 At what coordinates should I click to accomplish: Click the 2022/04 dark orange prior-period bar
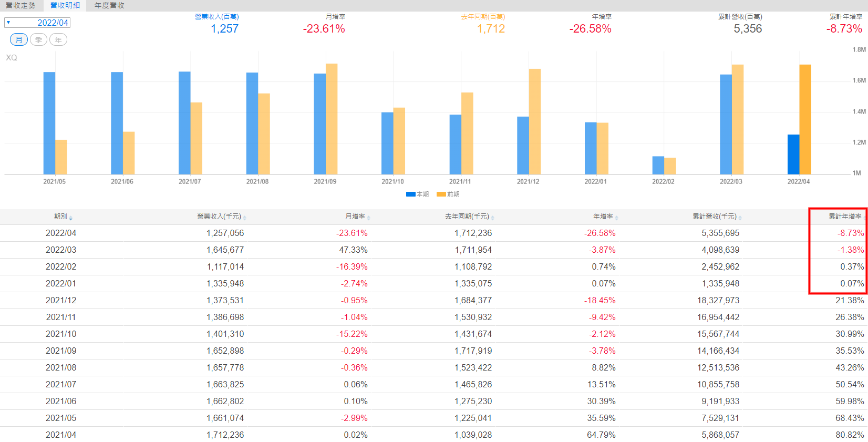tap(805, 119)
